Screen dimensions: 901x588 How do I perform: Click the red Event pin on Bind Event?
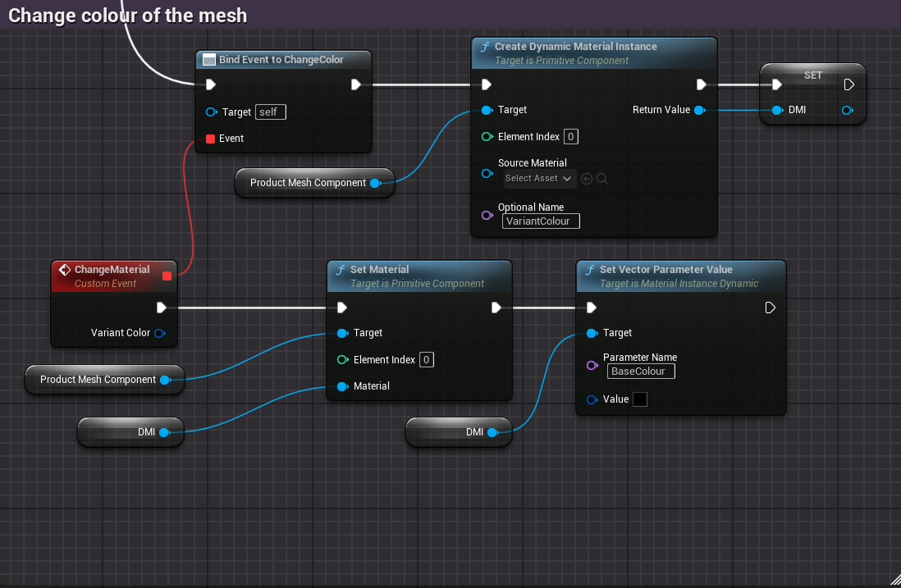pyautogui.click(x=210, y=139)
